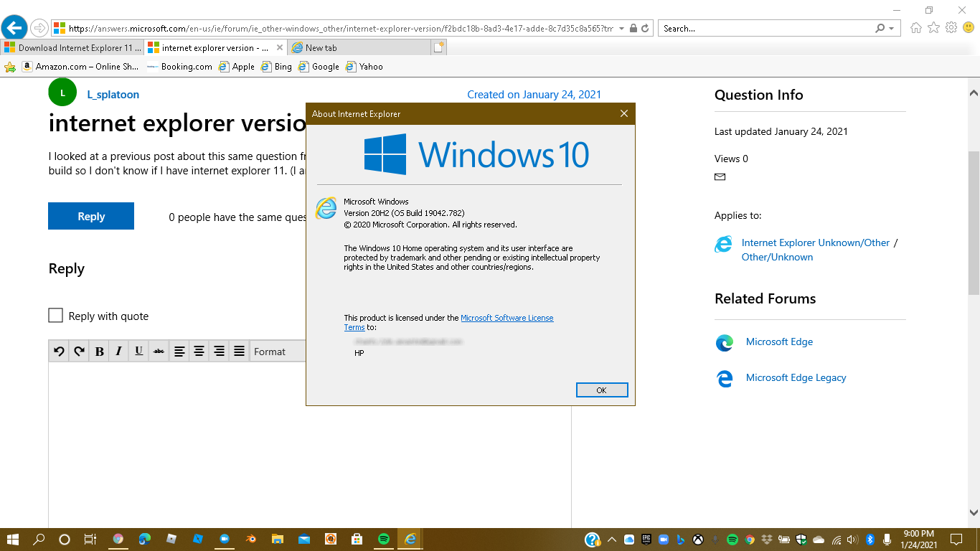Click OK in About Internet Explorer dialog
This screenshot has height=551, width=980.
click(x=602, y=390)
